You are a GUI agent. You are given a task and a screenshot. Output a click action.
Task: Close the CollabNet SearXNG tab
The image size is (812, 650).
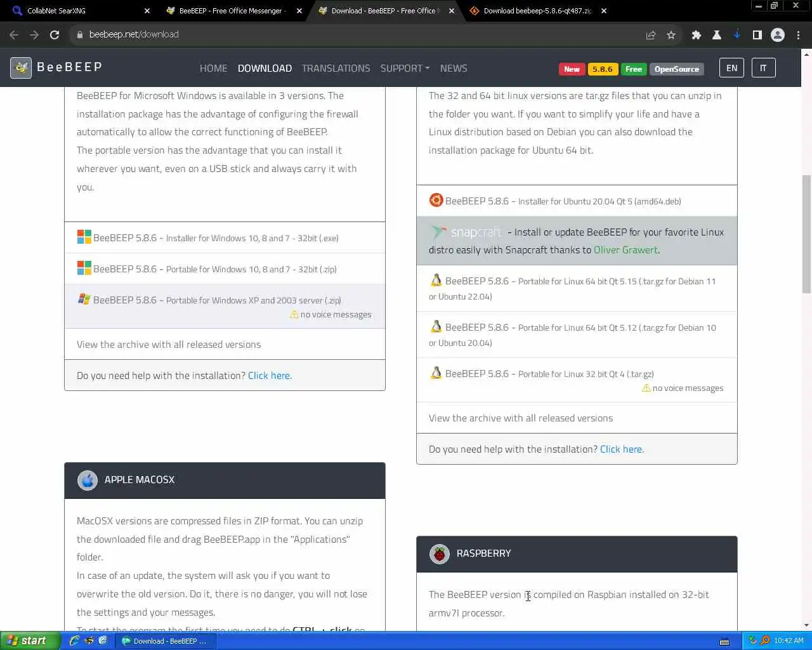click(x=147, y=11)
